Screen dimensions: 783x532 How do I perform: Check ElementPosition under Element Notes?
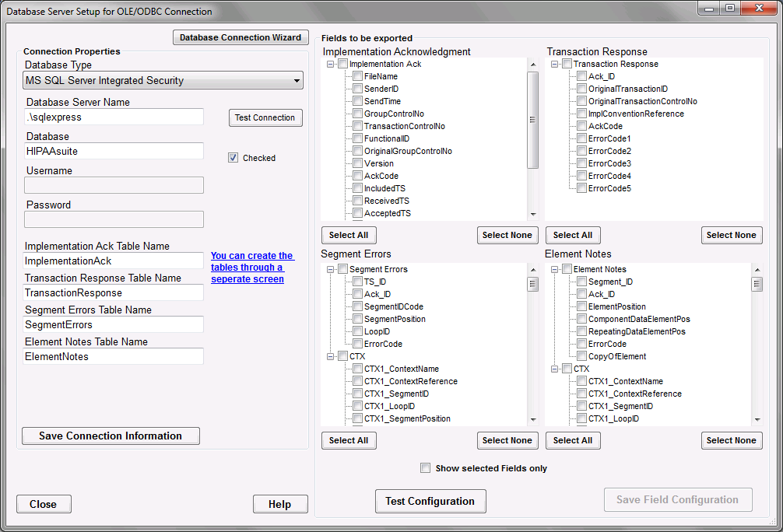581,306
